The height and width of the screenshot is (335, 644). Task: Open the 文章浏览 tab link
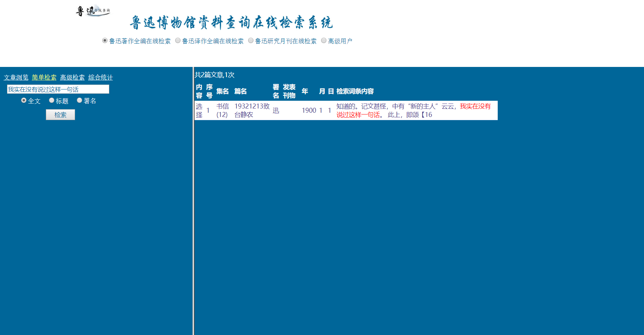[x=16, y=77]
